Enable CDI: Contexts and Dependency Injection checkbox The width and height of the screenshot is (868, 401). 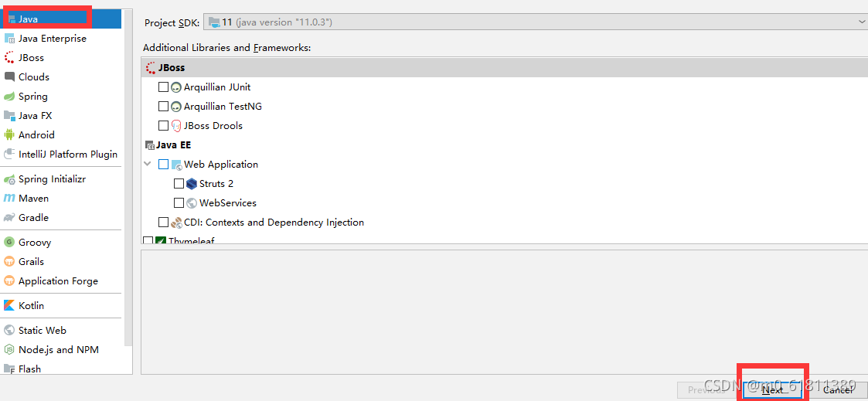pos(163,223)
